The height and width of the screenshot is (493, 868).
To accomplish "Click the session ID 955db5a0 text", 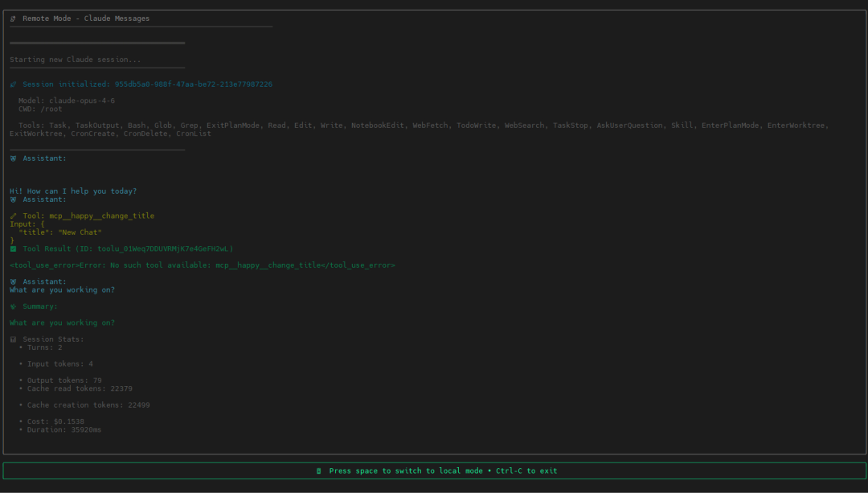I will pos(193,84).
